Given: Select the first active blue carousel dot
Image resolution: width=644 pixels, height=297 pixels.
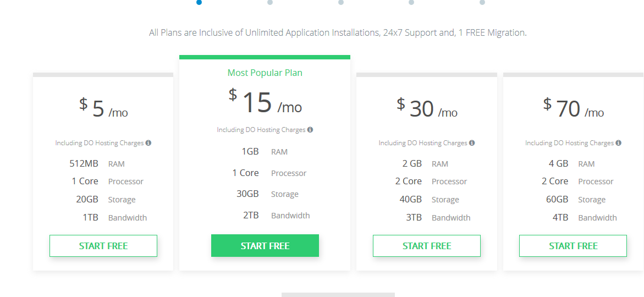Looking at the screenshot, I should (199, 2).
